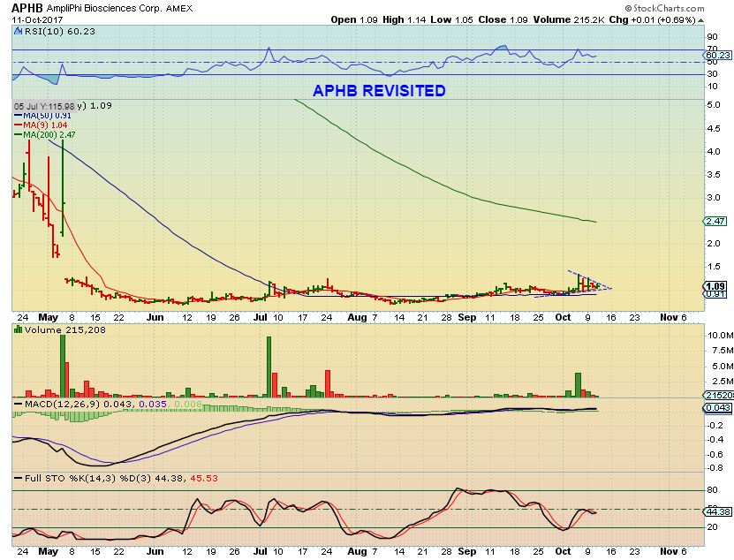Select the MA(9) 1.04 legend entry
The image size is (734, 560).
(x=42, y=125)
